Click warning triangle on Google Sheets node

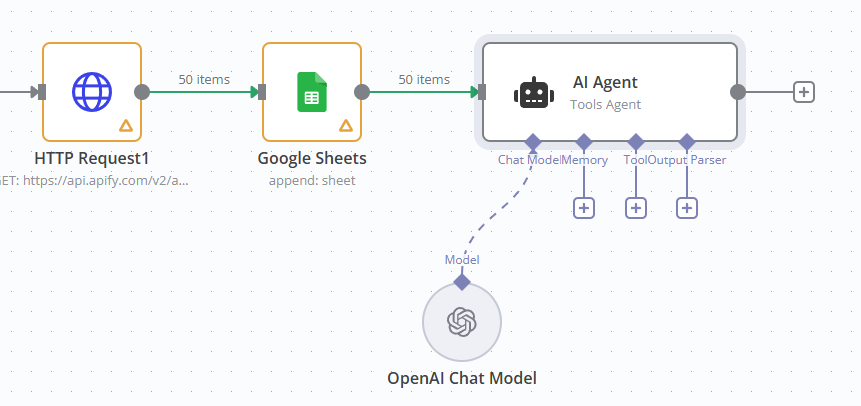[x=346, y=125]
